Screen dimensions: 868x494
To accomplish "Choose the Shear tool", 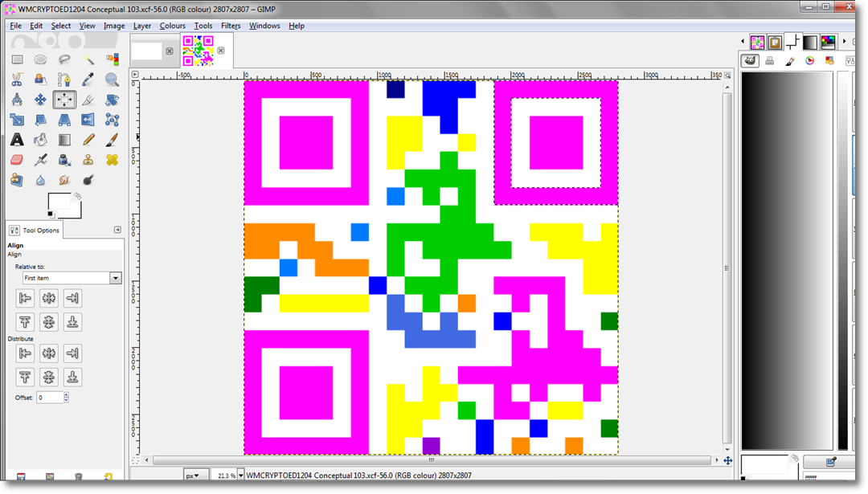I will [x=40, y=120].
